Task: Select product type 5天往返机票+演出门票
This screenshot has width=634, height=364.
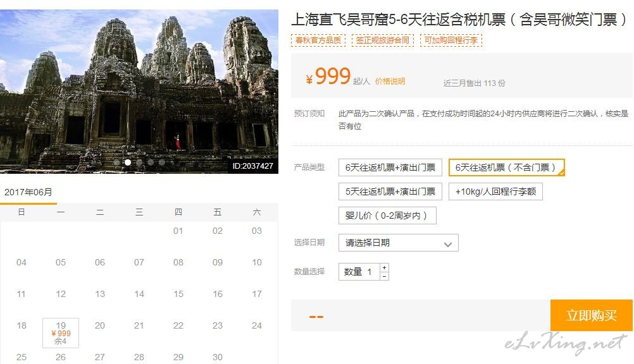Action: pos(390,191)
